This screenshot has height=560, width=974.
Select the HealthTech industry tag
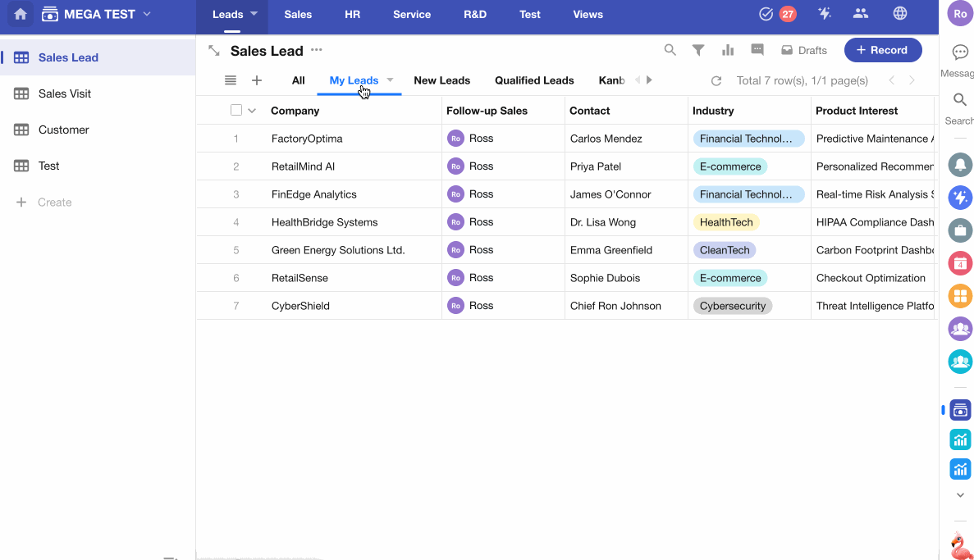pos(726,222)
